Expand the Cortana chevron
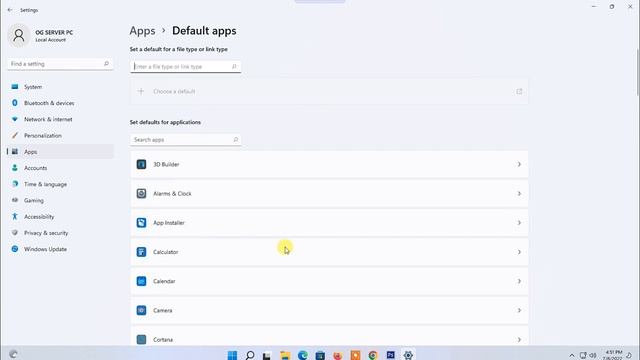Screen dimensions: 640x360 click(x=519, y=340)
